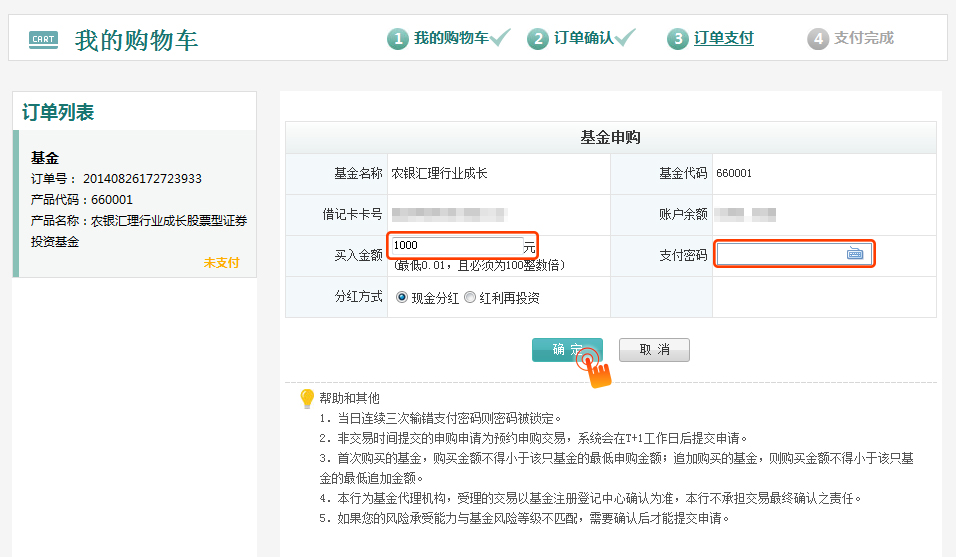
Task: Click the CART icon beside 我的购物车
Action: [x=43, y=40]
